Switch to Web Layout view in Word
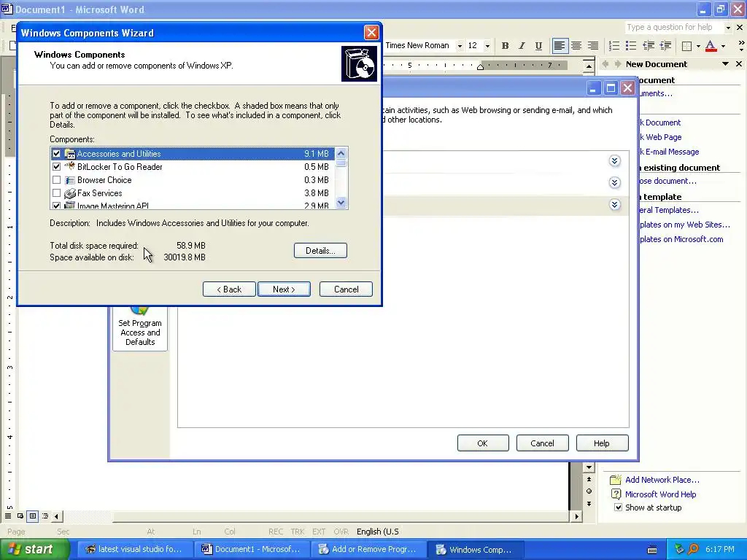The width and height of the screenshot is (747, 560). (x=20, y=516)
